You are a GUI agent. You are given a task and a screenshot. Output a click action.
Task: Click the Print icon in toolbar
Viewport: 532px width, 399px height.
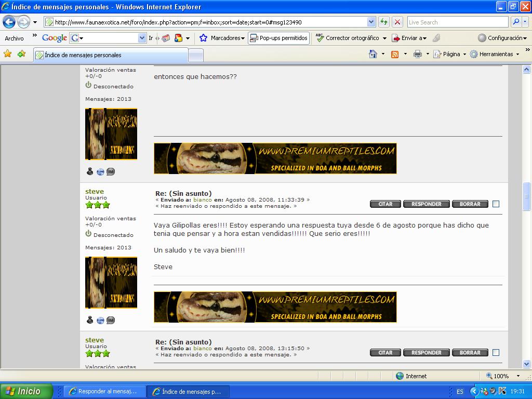(x=417, y=54)
